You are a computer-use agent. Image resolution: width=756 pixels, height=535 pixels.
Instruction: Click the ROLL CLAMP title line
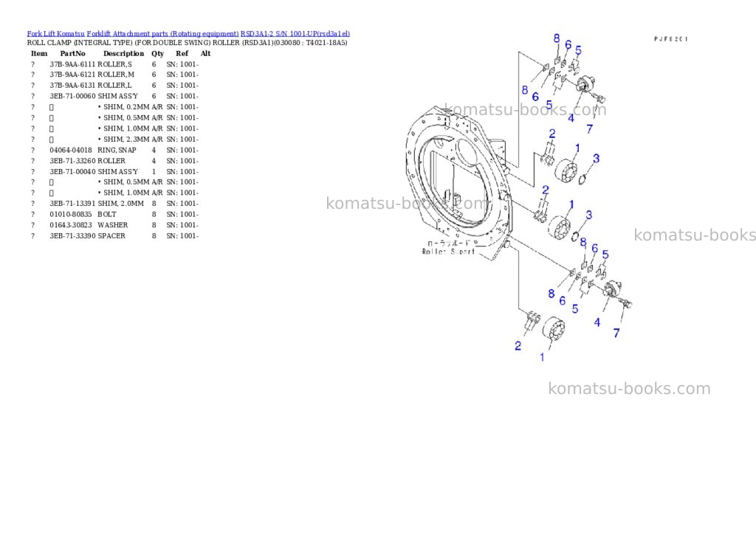coord(187,43)
